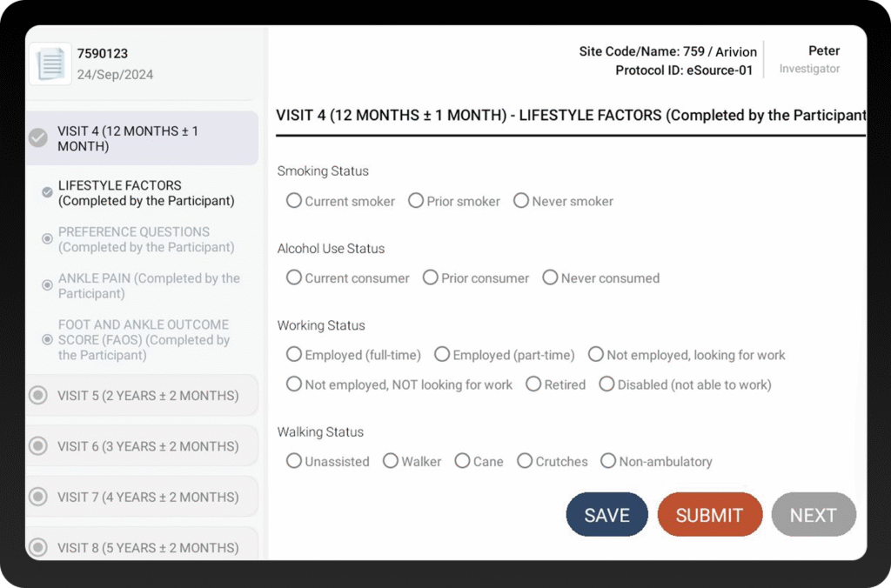Click the checkmark icon beside LIFESTYLE FACTORS
The height and width of the screenshot is (588, 891).
[x=46, y=193]
